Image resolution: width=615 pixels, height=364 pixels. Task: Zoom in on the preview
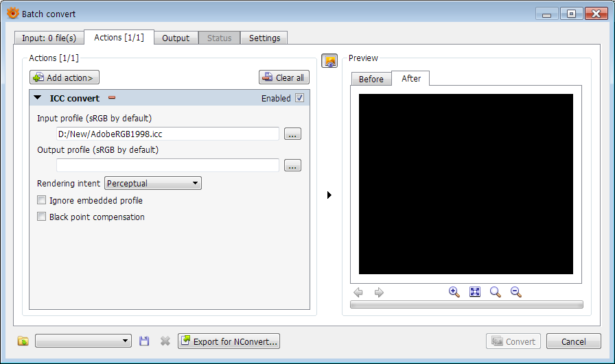point(454,292)
